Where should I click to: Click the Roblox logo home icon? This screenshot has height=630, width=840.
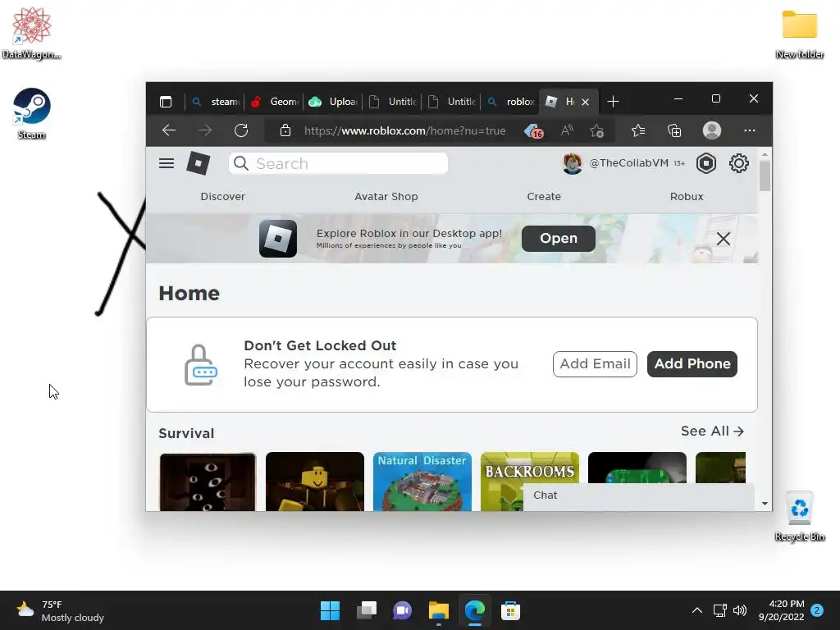tap(199, 163)
